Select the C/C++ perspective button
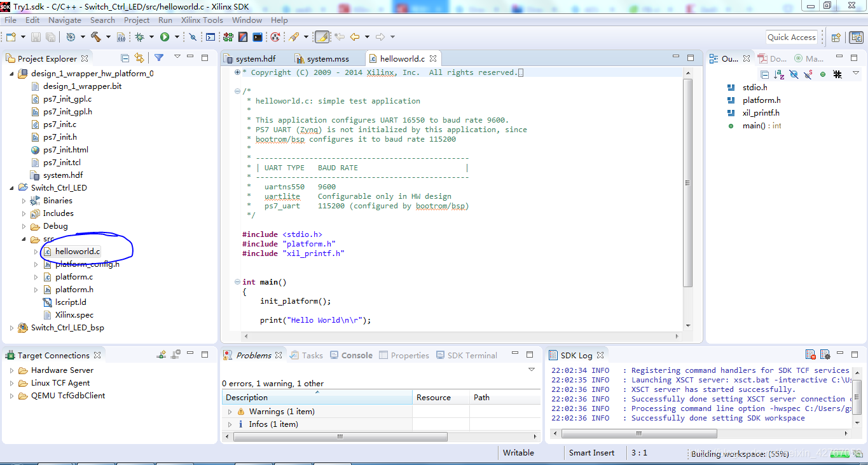Screen dimensions: 868x465 857,37
